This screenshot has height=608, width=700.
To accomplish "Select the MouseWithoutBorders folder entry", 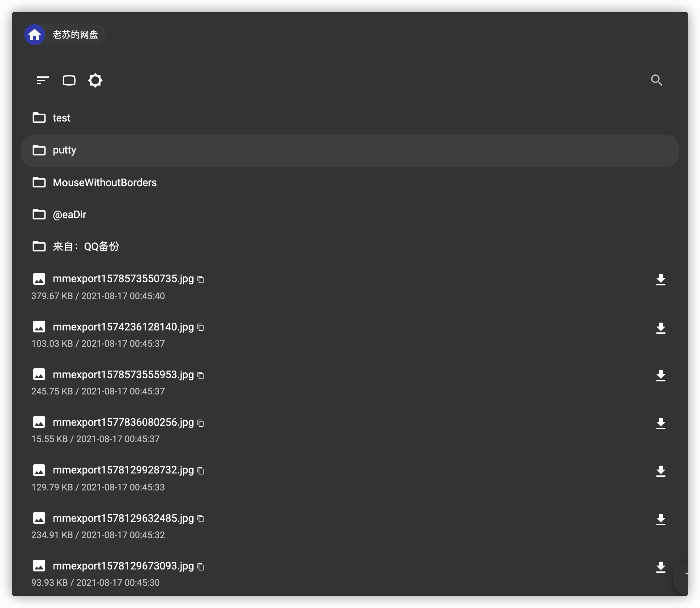I will pos(105,183).
